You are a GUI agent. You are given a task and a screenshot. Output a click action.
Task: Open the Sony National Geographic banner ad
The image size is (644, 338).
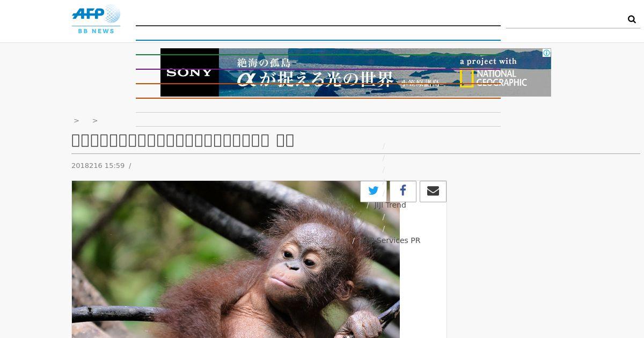(355, 72)
